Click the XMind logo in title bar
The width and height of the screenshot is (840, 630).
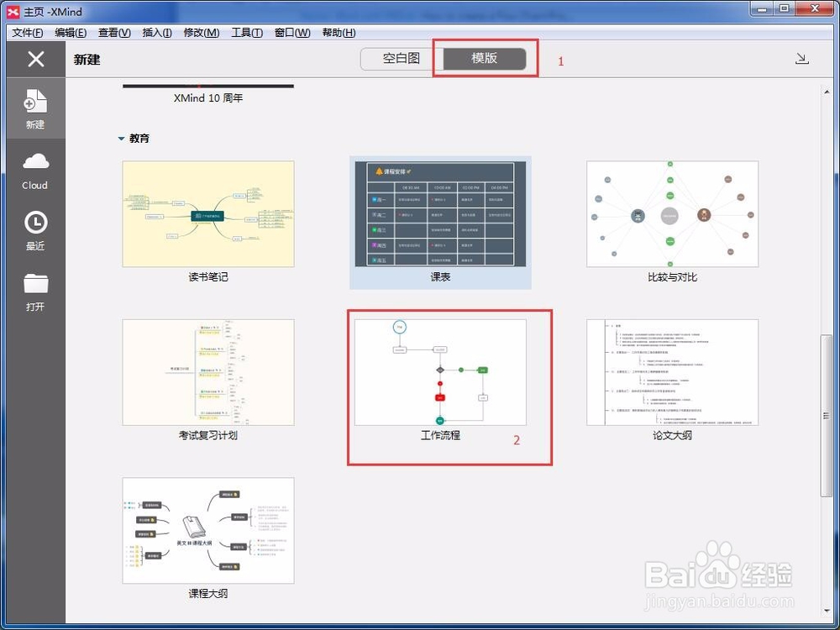tap(13, 11)
